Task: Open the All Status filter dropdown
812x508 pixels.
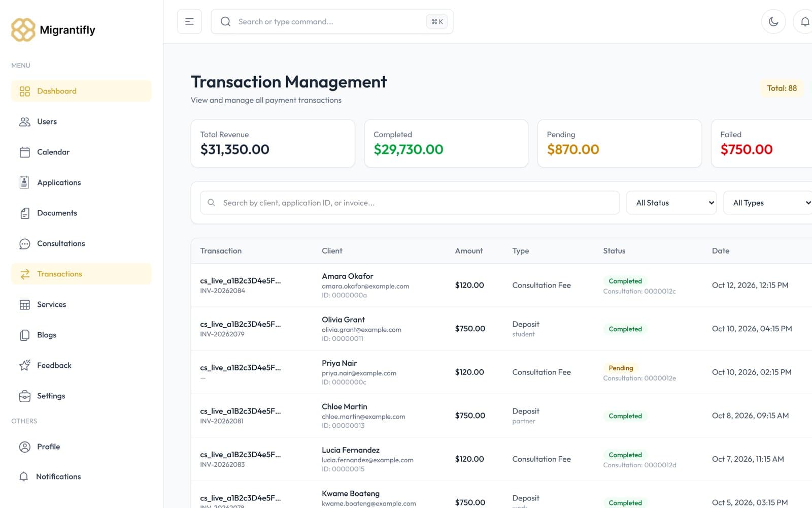Action: pyautogui.click(x=671, y=203)
